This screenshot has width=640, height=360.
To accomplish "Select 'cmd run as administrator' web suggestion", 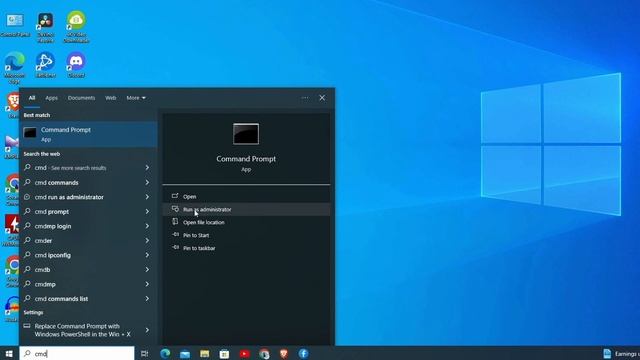I will pos(88,197).
